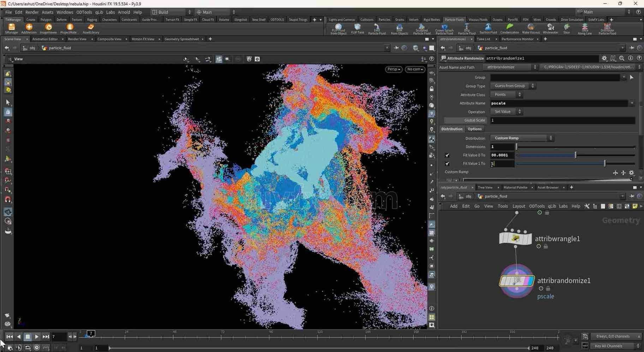644x352 pixels.
Task: Open the Attribute Class Points dropdown
Action: [x=506, y=95]
